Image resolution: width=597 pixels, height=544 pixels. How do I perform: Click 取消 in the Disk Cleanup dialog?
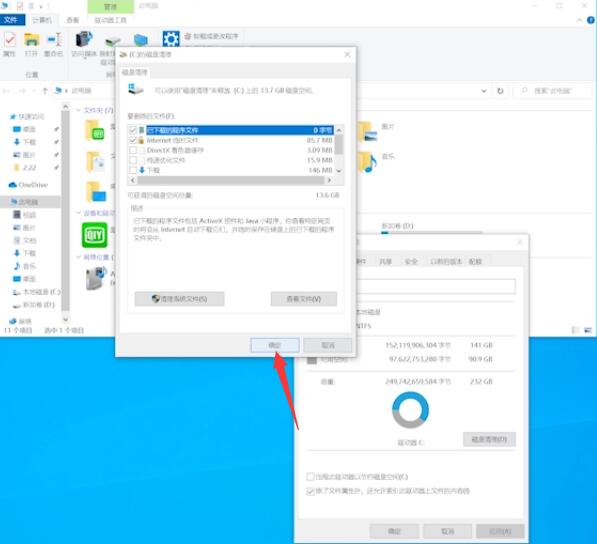tap(328, 345)
